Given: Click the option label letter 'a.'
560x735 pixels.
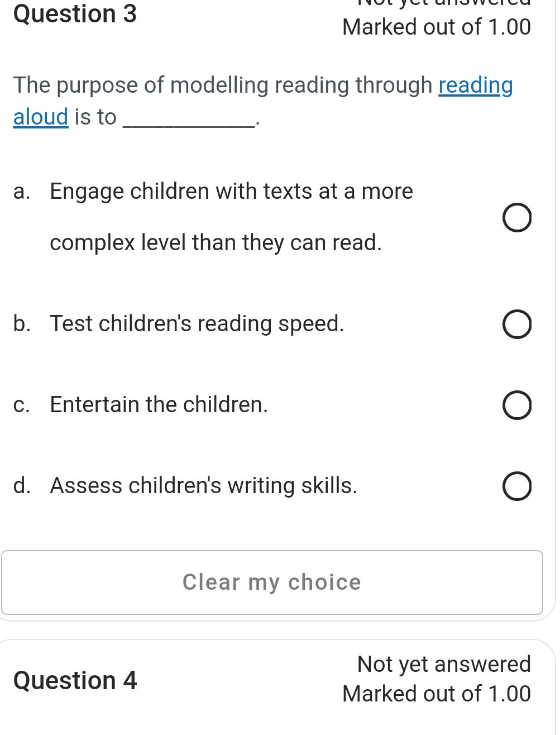Looking at the screenshot, I should (x=22, y=192).
